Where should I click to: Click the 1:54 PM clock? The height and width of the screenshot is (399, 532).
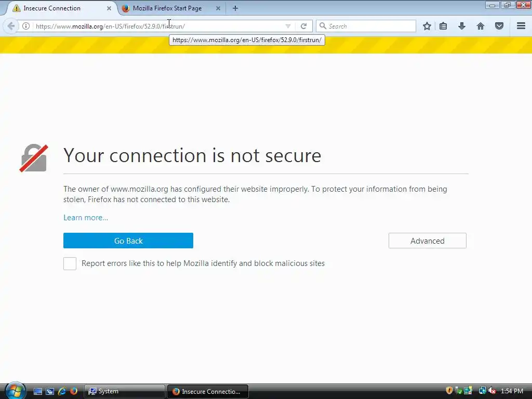(x=512, y=391)
